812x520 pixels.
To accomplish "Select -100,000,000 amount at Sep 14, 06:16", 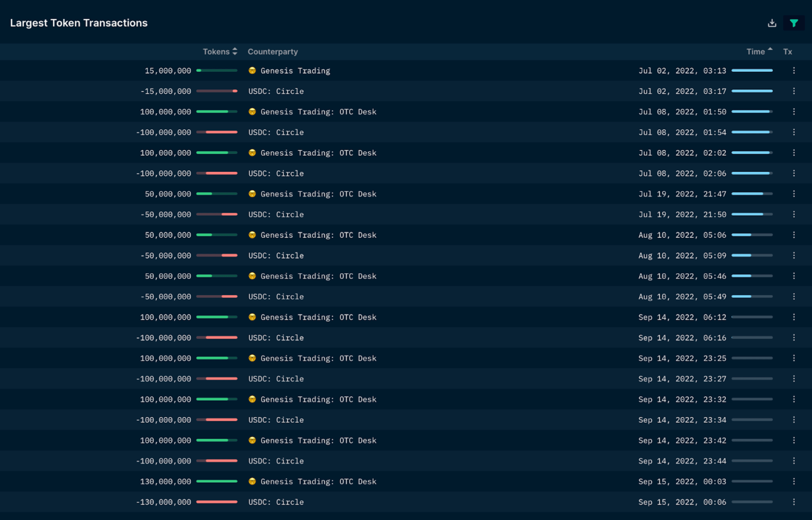I will (x=164, y=338).
